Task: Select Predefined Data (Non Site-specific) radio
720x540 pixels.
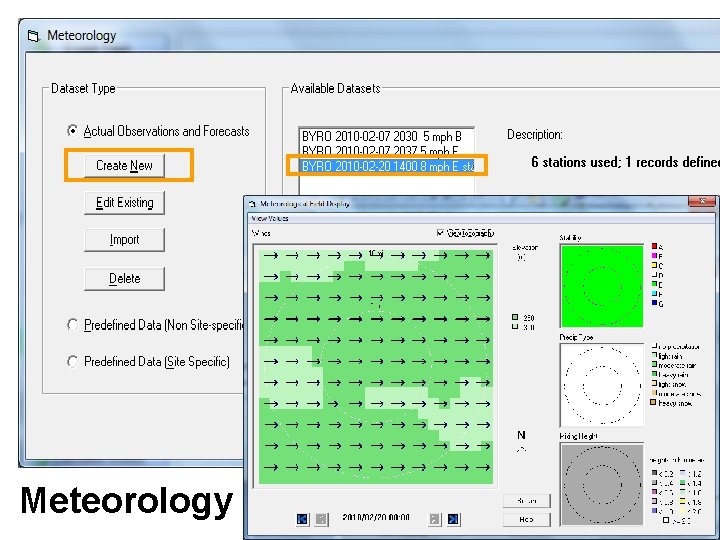Action: (x=73, y=325)
